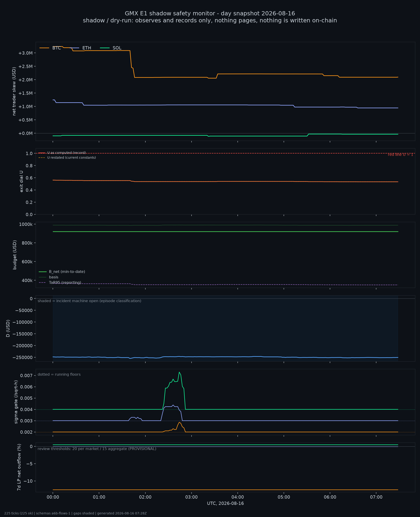Select the '1000k' tick label
This screenshot has height=517, width=420.
coord(26,224)
